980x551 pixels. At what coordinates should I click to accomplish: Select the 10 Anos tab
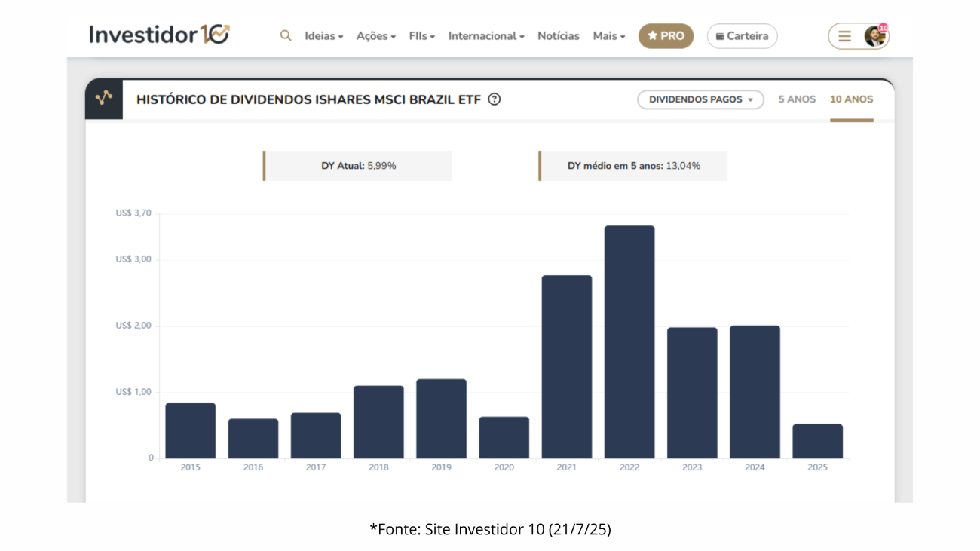click(x=851, y=99)
